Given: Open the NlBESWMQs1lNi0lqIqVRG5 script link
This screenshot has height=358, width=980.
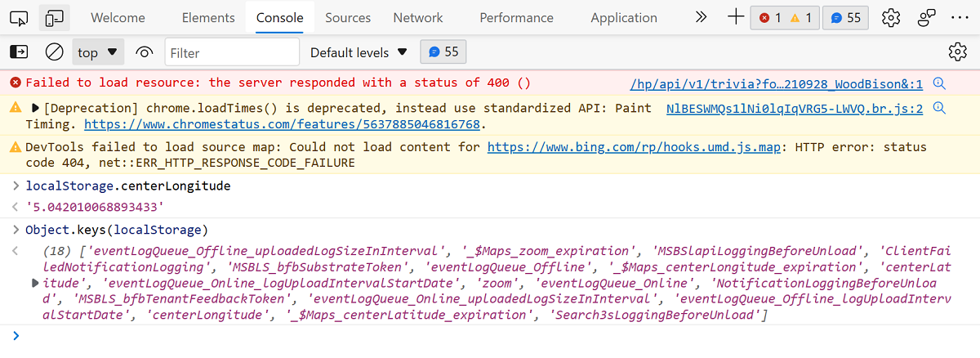Looking at the screenshot, I should click(795, 109).
